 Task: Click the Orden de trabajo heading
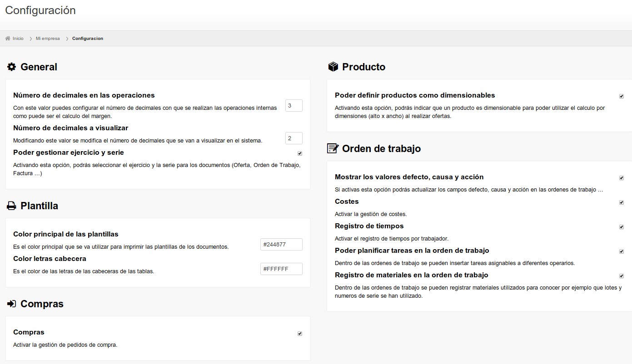point(382,149)
